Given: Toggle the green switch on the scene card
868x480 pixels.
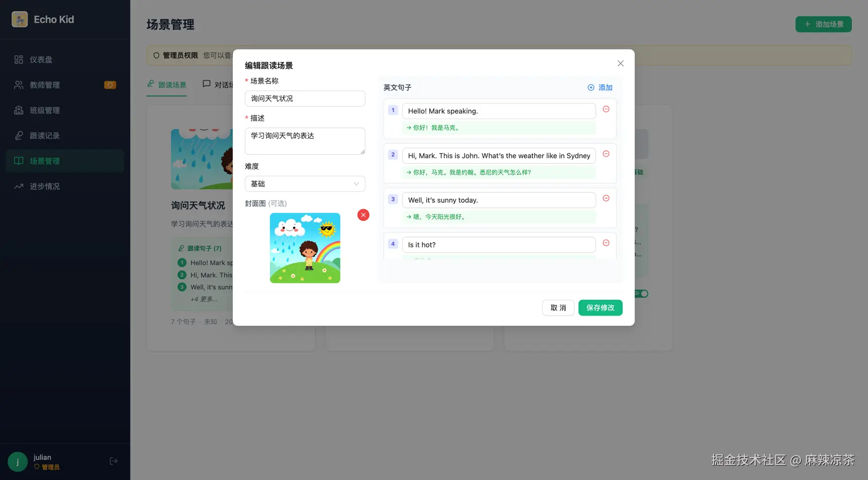Looking at the screenshot, I should 641,293.
